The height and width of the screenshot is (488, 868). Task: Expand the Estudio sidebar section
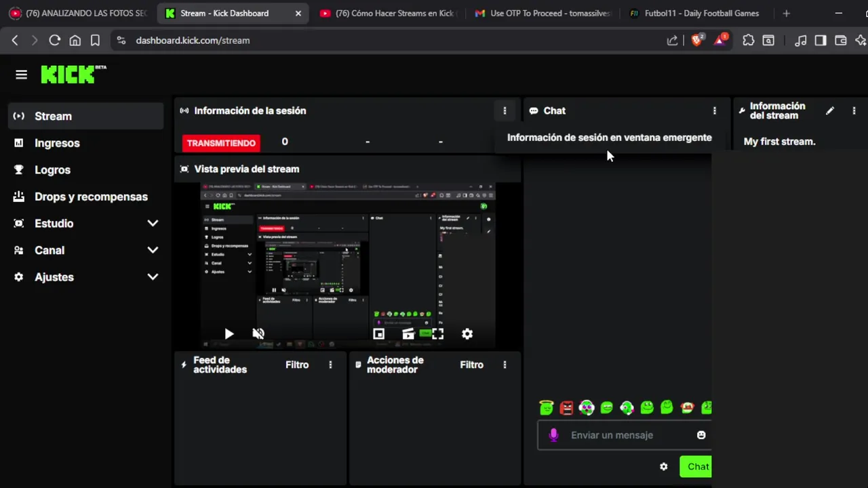pyautogui.click(x=85, y=224)
